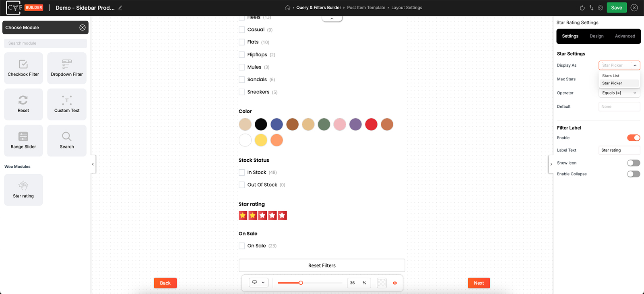
Task: Check the On Sale checkbox
Action: tap(242, 246)
